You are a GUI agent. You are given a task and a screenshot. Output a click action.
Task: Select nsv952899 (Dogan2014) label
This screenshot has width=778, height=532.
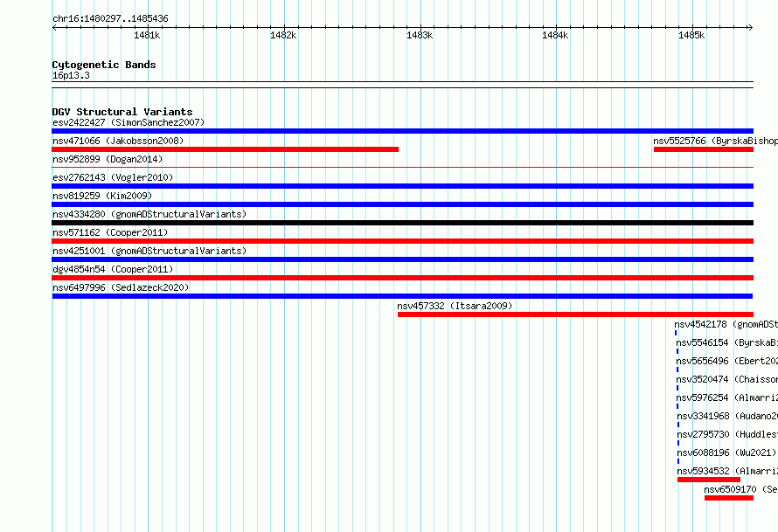pos(108,159)
